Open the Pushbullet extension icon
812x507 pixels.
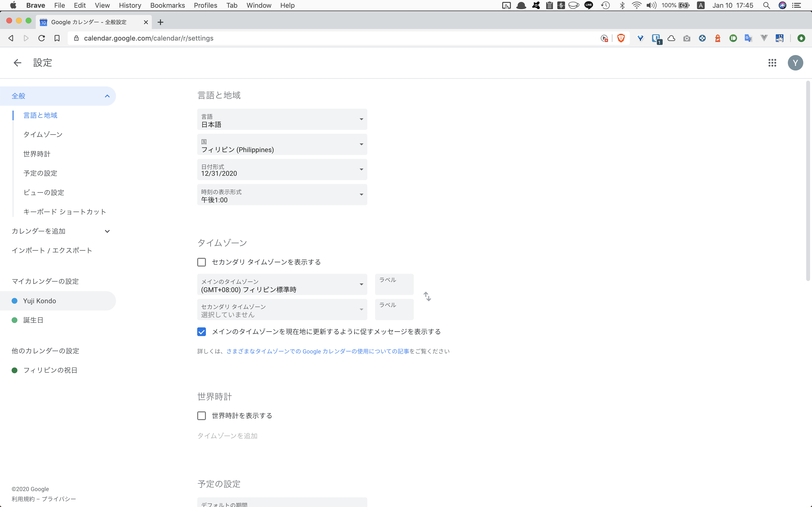tap(733, 38)
